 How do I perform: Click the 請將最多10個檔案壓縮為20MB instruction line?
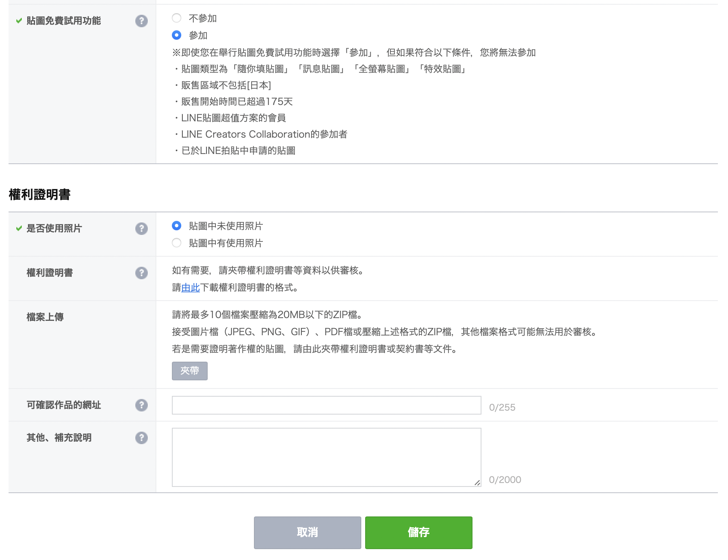268,315
